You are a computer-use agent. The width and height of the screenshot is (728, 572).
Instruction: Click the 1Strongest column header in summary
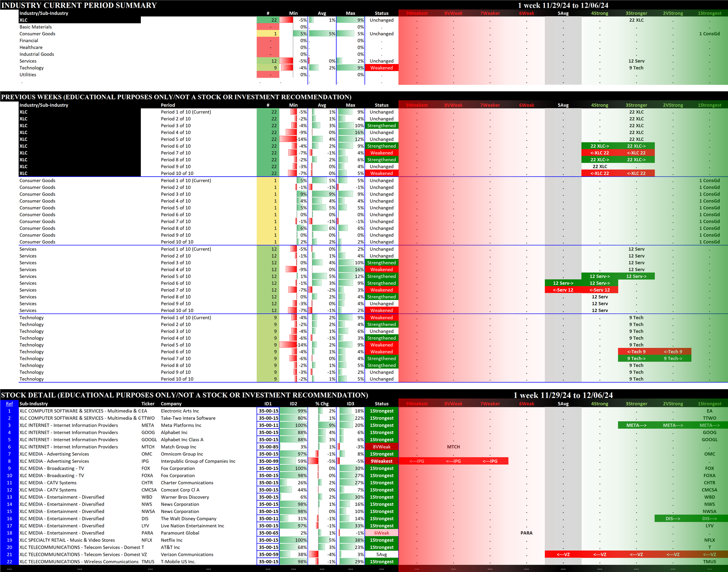click(709, 13)
